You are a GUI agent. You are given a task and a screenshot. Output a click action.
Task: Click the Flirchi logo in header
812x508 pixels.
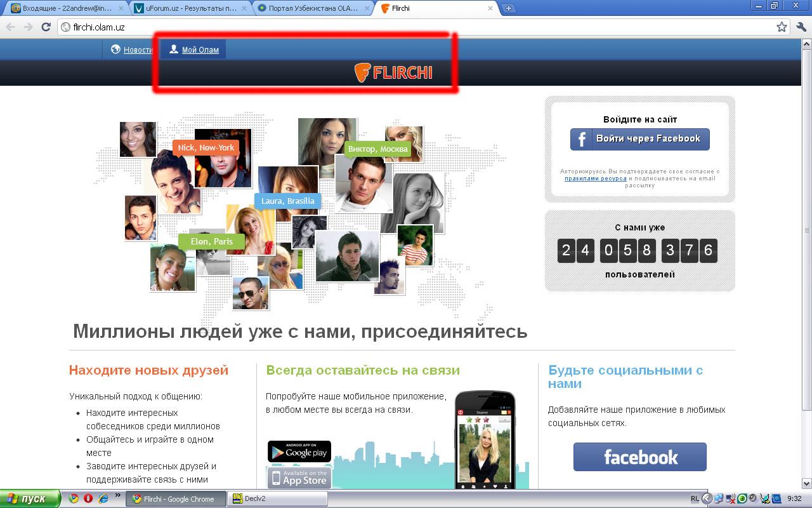[393, 72]
